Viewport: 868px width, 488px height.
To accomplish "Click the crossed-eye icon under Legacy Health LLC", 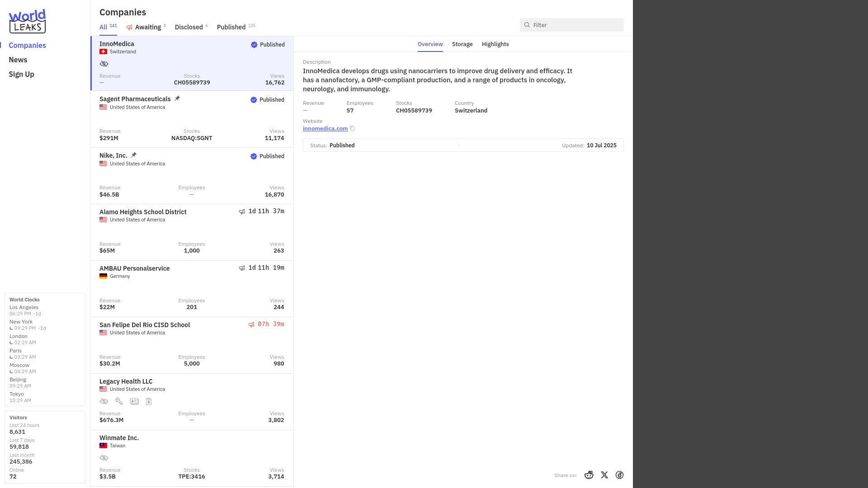I will coord(104,401).
